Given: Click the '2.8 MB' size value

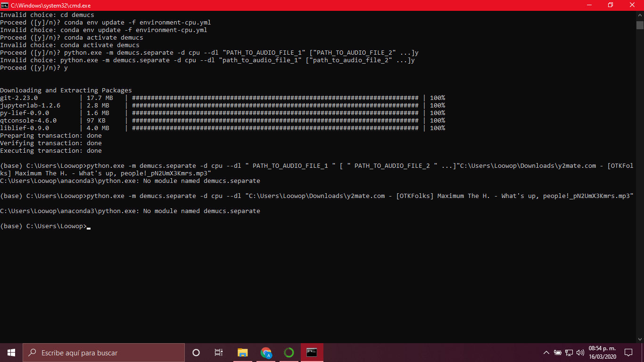Looking at the screenshot, I should [98, 106].
